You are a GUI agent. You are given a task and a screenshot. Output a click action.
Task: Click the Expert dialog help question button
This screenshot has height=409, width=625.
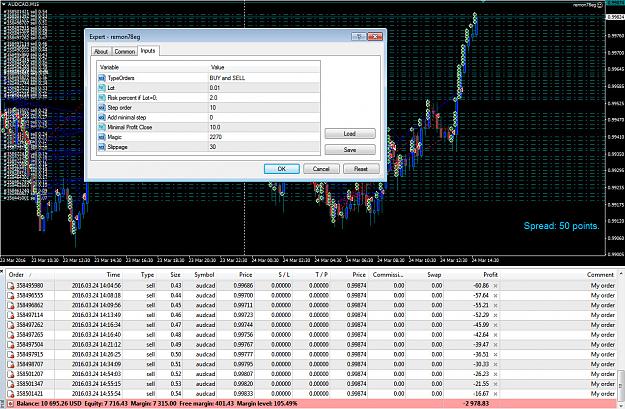click(359, 37)
